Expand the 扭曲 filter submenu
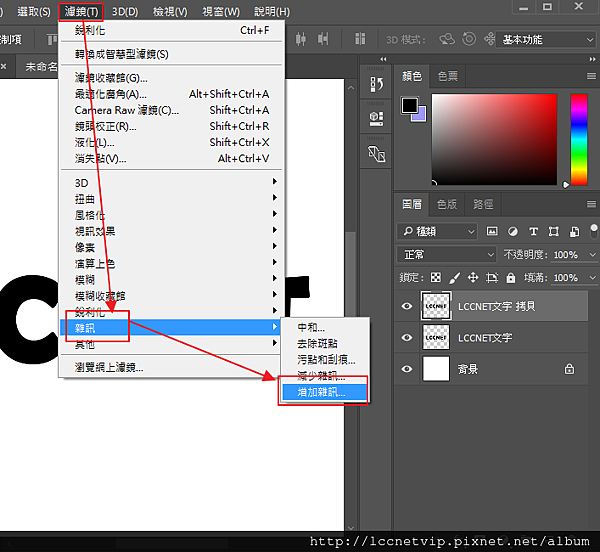 [172, 199]
